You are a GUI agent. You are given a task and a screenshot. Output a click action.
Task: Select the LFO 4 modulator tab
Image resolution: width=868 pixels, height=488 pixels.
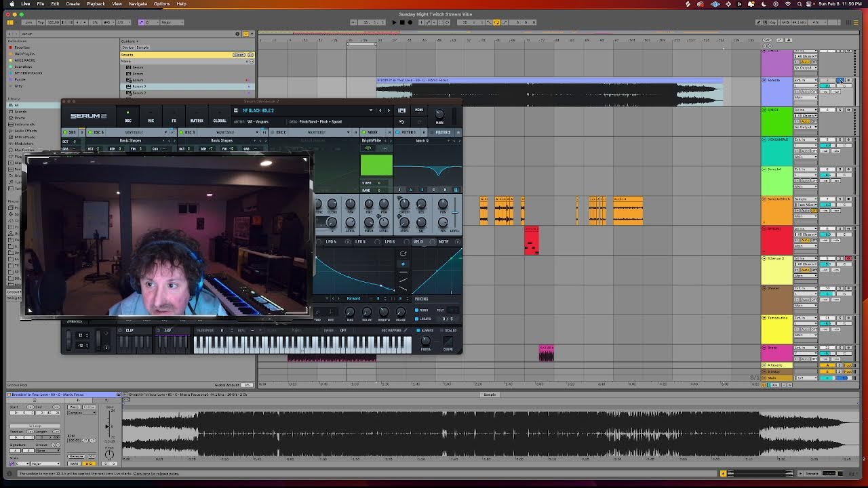[x=331, y=242]
